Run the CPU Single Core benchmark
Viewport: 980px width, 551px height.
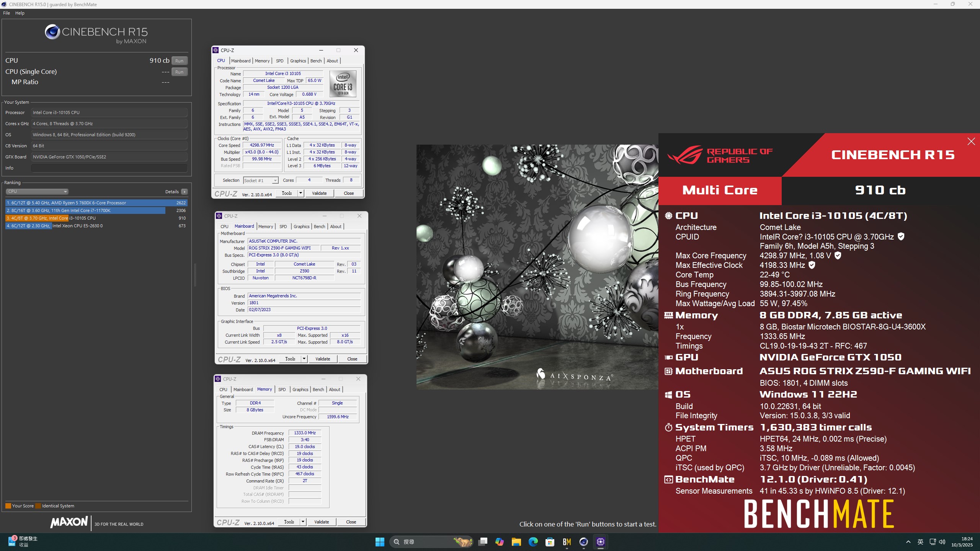point(179,72)
